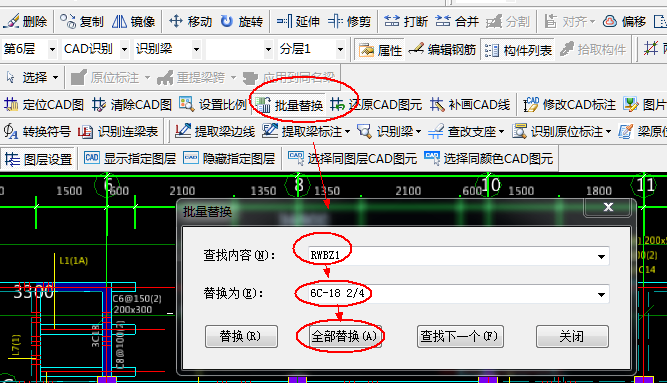This screenshot has height=383, width=667.
Task: Close the 批量替换 dialog with X
Action: click(608, 207)
